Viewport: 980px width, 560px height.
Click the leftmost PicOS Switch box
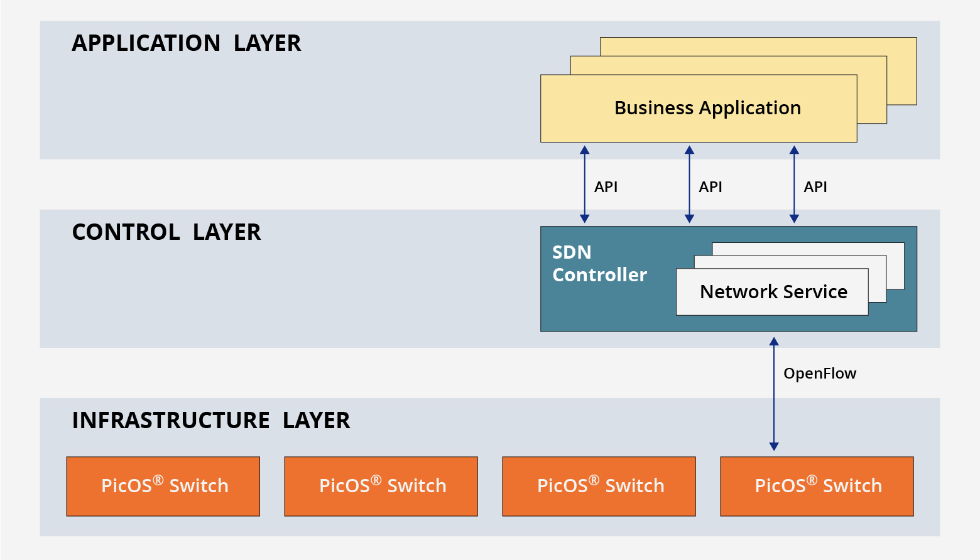[163, 487]
